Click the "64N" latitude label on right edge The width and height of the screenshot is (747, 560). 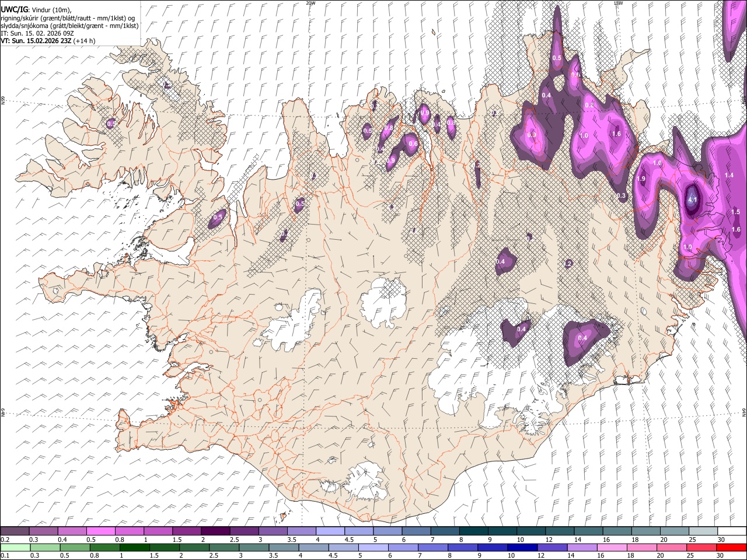coord(744,411)
